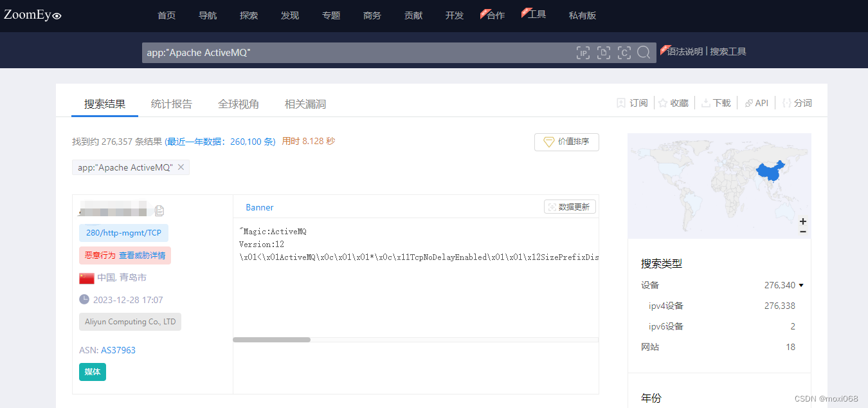This screenshot has width=868, height=408.
Task: Click 中国 country link
Action: click(105, 278)
